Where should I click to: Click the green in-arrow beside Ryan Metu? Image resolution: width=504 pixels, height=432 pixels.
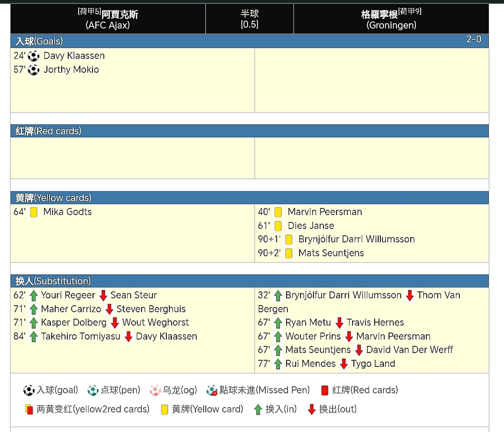coord(278,323)
